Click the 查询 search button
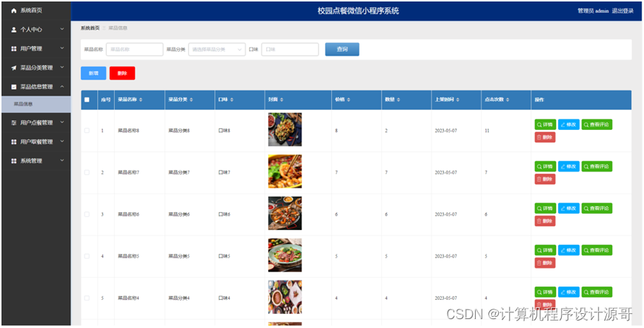 pyautogui.click(x=342, y=49)
